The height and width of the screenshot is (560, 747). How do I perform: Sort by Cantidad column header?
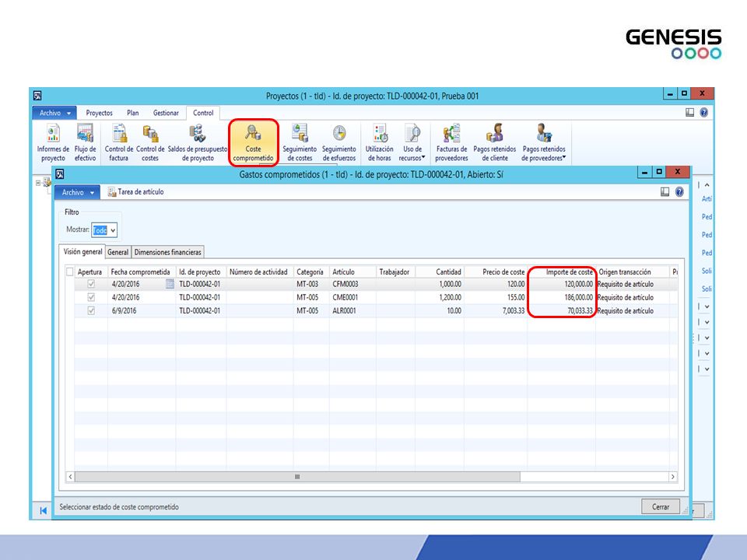click(439, 272)
